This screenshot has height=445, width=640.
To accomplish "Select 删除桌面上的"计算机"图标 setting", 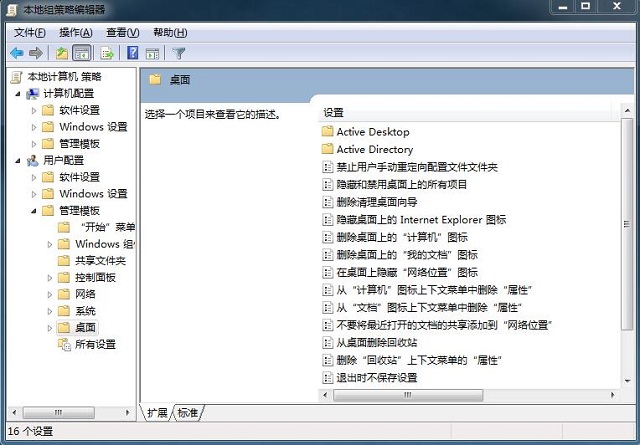I will [402, 237].
